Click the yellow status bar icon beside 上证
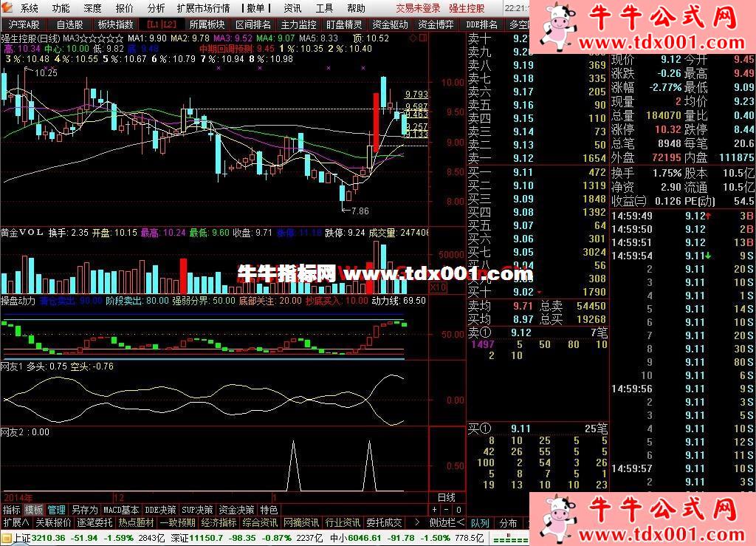The width and height of the screenshot is (756, 546). click(6, 538)
